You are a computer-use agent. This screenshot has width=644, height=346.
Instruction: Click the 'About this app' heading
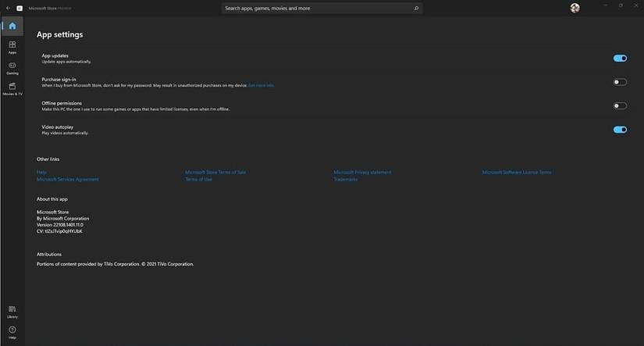point(52,199)
